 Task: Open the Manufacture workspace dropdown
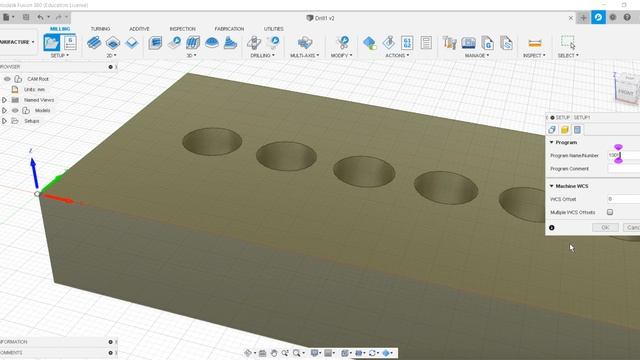pos(17,42)
